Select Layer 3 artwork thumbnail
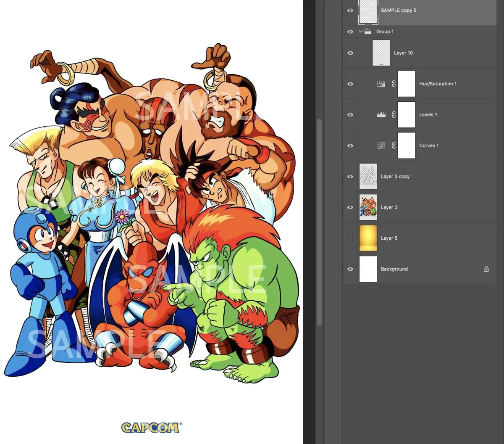 tap(368, 207)
